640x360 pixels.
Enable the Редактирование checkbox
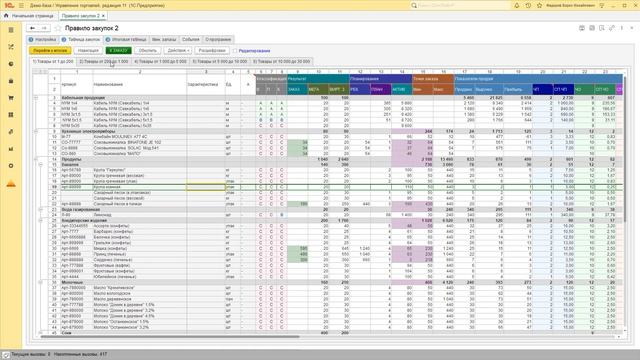[235, 51]
